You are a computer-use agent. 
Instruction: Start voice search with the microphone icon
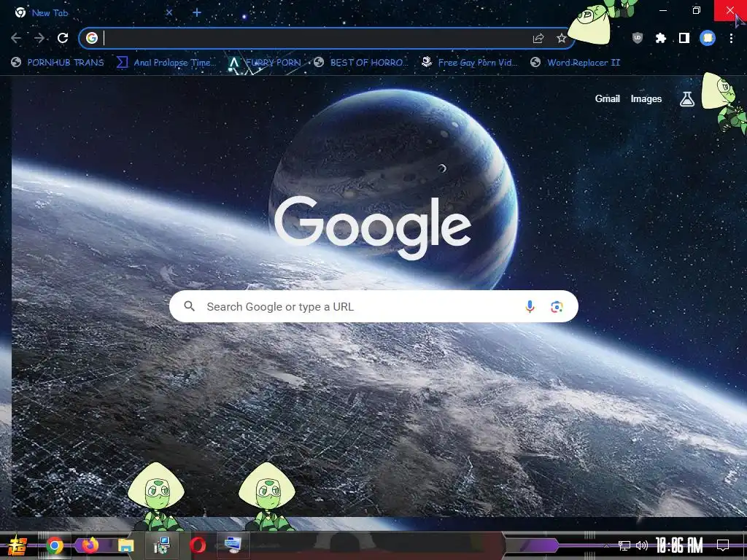[530, 307]
